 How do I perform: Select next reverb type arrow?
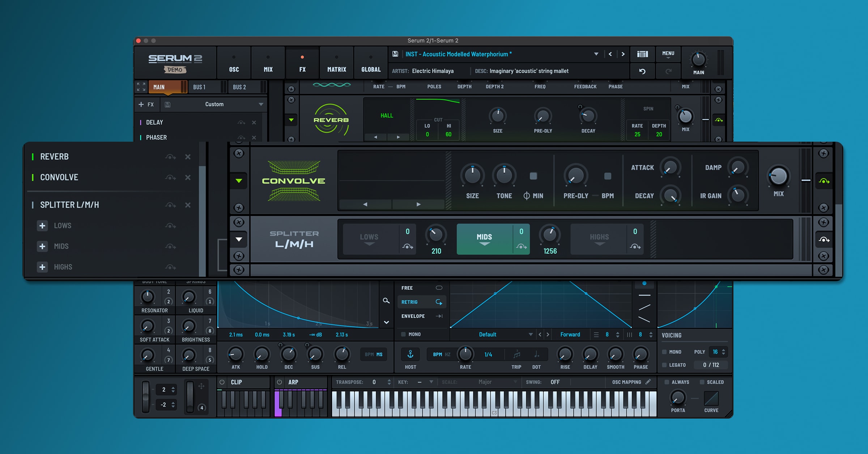coord(398,137)
